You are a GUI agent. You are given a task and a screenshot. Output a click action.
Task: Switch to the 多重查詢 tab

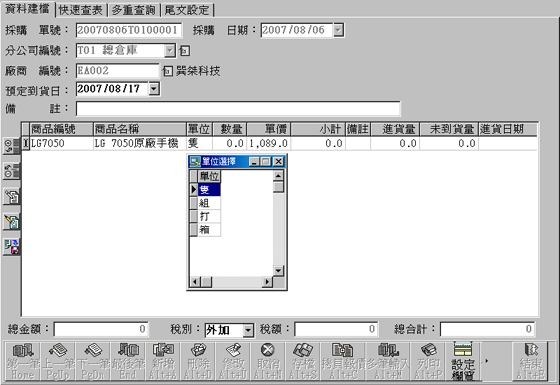pyautogui.click(x=134, y=10)
